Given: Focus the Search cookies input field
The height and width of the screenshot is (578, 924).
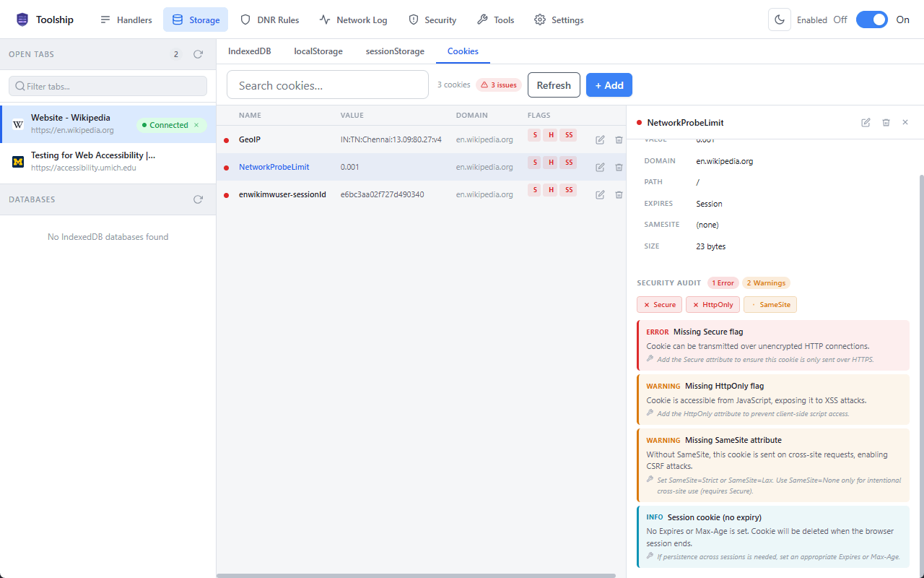Looking at the screenshot, I should coord(328,85).
